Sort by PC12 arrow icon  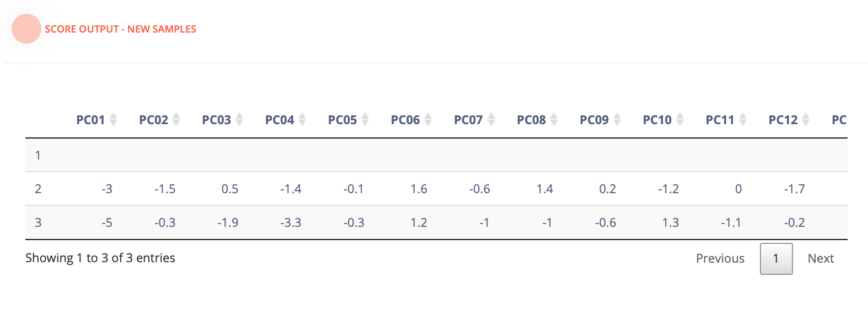(806, 119)
